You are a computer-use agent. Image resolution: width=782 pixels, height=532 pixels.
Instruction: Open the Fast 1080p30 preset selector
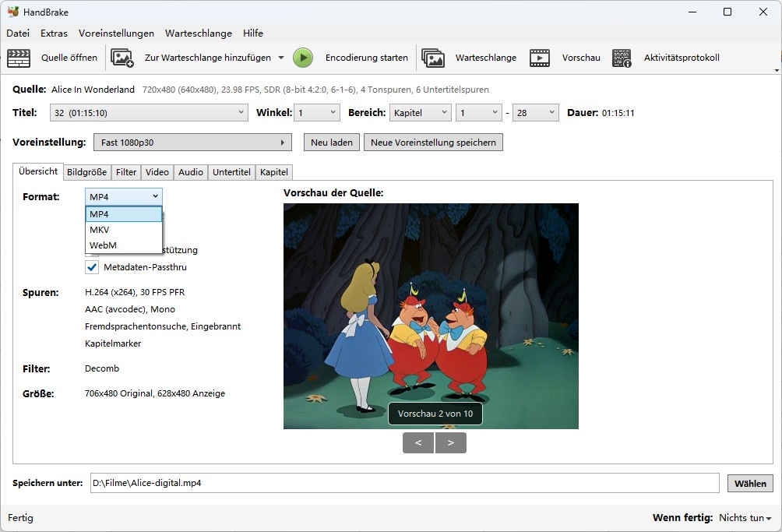coord(192,143)
